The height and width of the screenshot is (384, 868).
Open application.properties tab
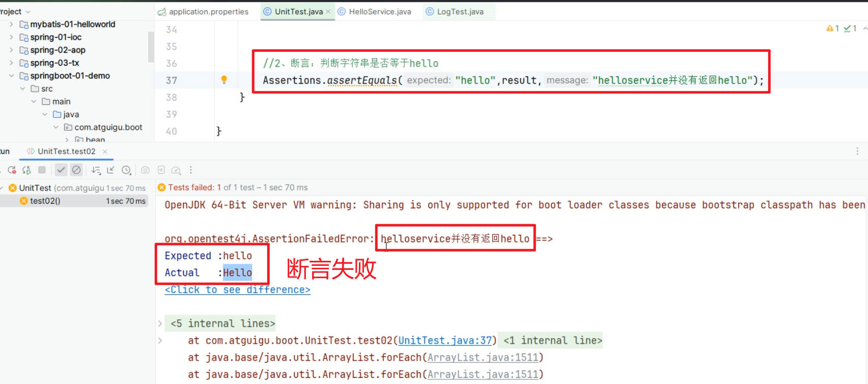pos(203,12)
